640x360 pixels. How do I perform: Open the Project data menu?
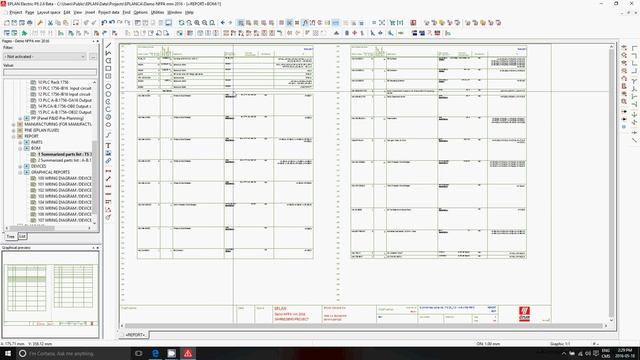109,13
